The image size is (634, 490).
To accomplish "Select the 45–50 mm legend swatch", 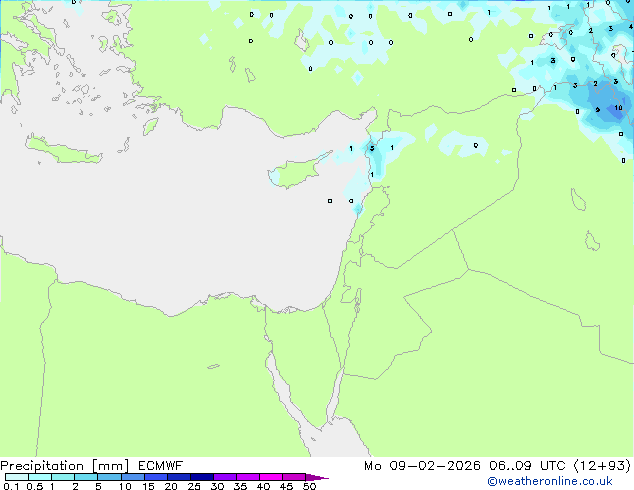I will [294, 477].
